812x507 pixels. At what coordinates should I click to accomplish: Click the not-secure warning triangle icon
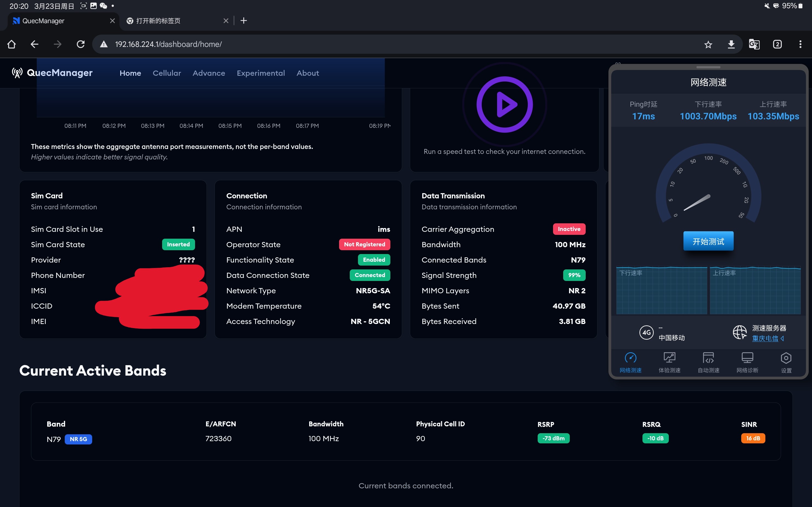coord(104,44)
